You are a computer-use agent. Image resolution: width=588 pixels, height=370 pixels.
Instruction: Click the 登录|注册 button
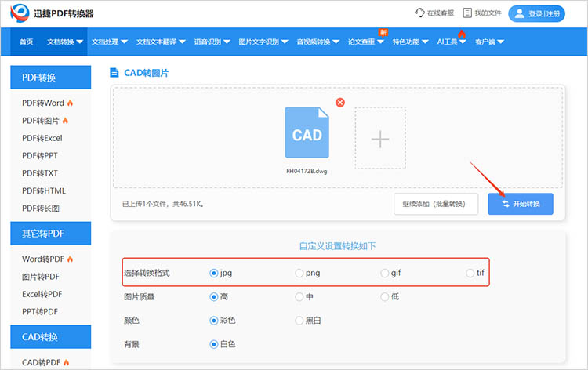click(x=536, y=13)
